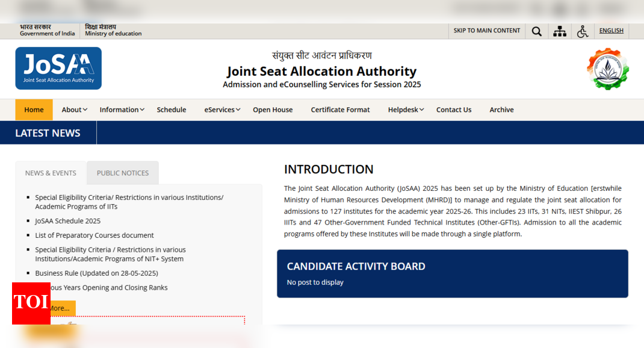The width and height of the screenshot is (644, 348).
Task: Go to the Open House page
Action: coord(273,110)
